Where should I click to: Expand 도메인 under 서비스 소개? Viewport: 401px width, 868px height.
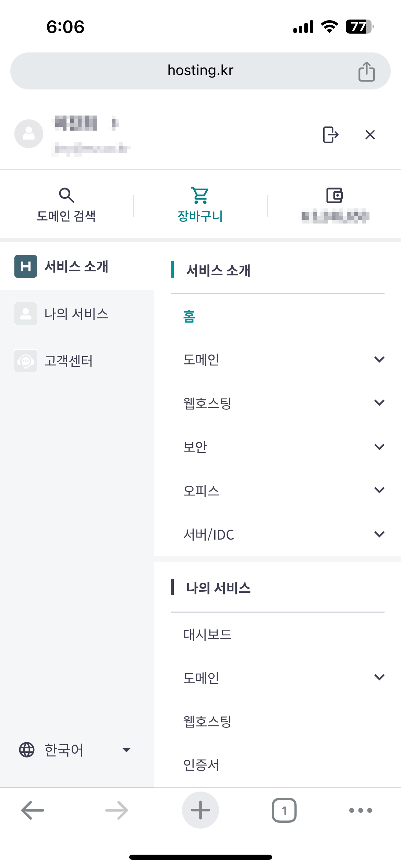[278, 359]
